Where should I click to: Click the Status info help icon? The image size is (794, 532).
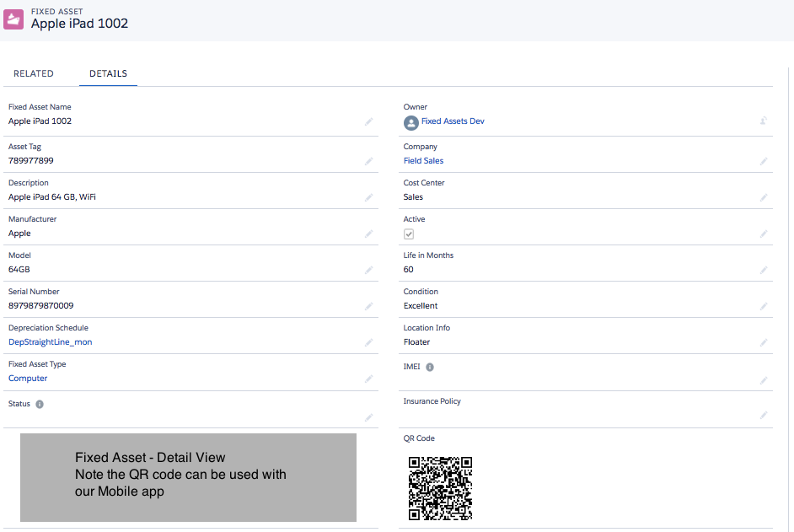(x=40, y=404)
